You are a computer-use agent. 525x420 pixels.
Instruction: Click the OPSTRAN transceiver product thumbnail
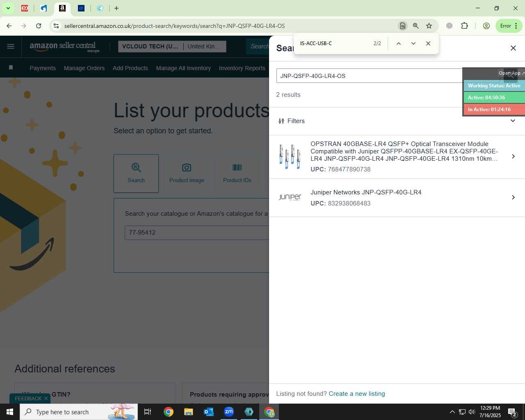pyautogui.click(x=290, y=156)
